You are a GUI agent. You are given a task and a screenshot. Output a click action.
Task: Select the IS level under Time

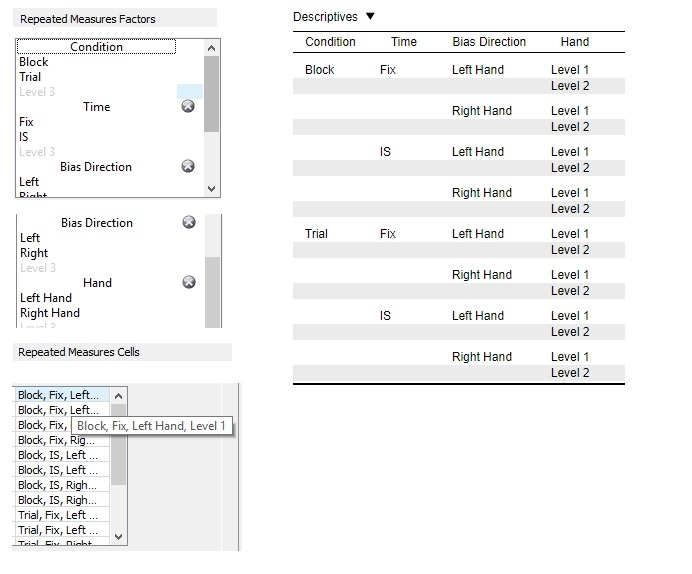[23, 137]
